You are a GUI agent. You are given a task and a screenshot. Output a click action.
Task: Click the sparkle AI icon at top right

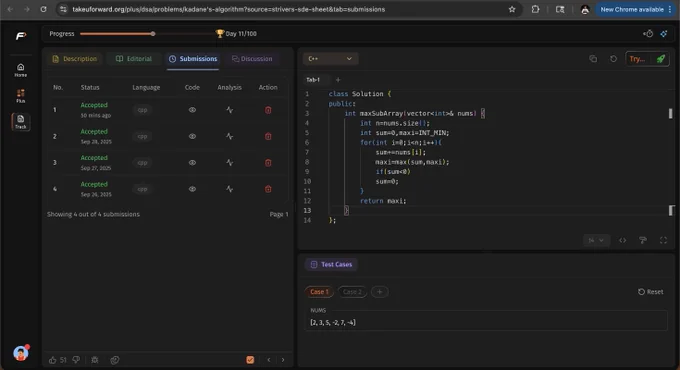coord(664,34)
